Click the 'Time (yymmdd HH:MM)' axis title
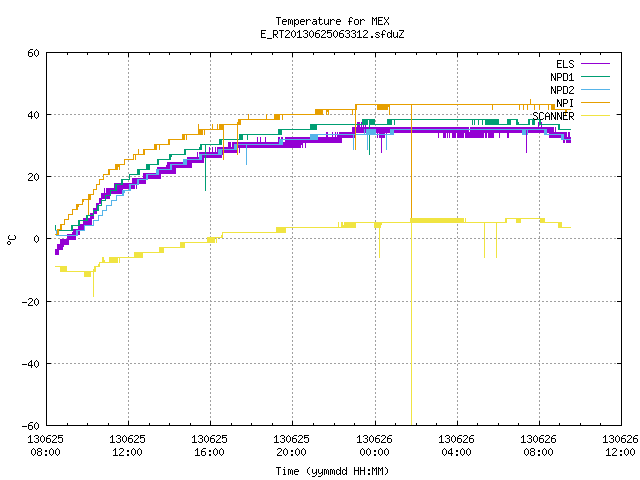This screenshot has width=640, height=480. 332,471
